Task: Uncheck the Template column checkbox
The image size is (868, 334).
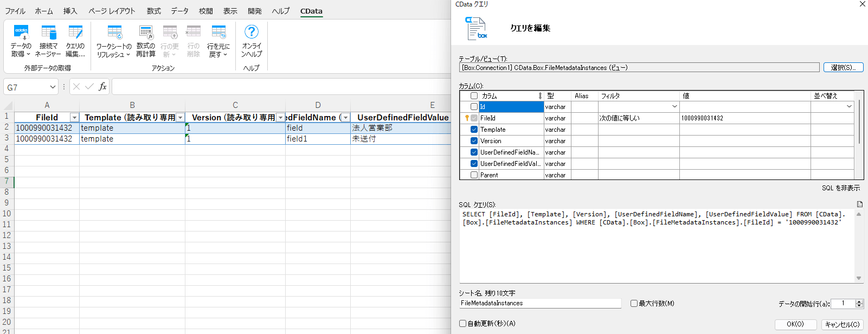Action: click(x=474, y=130)
